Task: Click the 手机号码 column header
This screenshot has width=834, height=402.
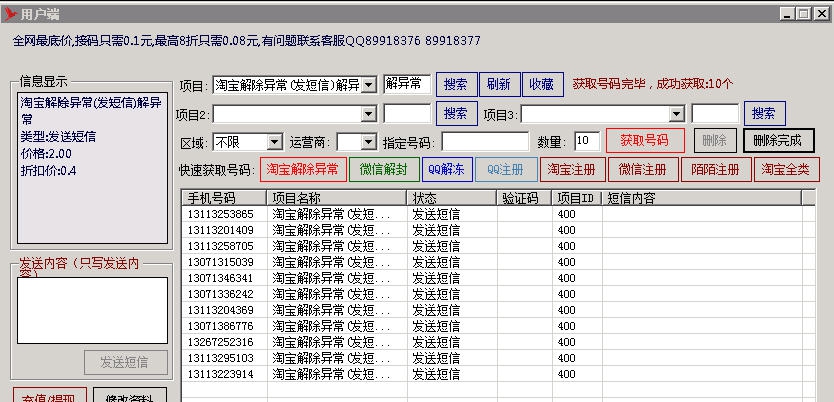Action: pos(224,198)
